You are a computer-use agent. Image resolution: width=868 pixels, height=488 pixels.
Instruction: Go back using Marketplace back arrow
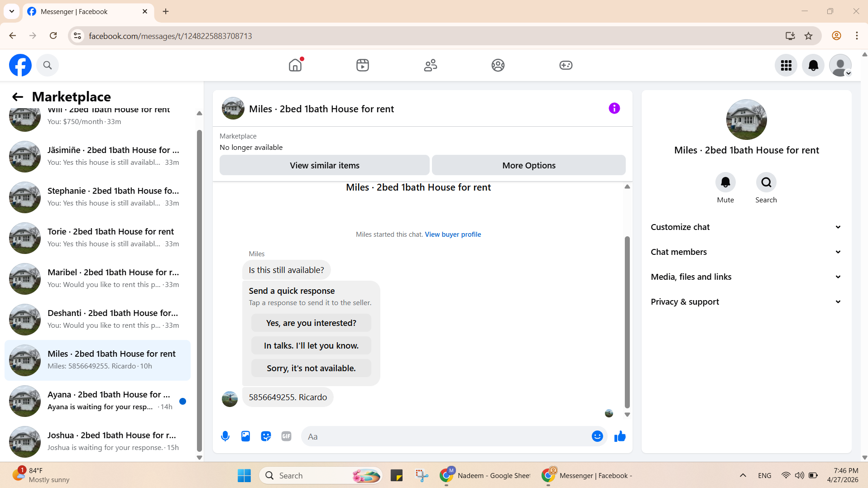pos(18,96)
